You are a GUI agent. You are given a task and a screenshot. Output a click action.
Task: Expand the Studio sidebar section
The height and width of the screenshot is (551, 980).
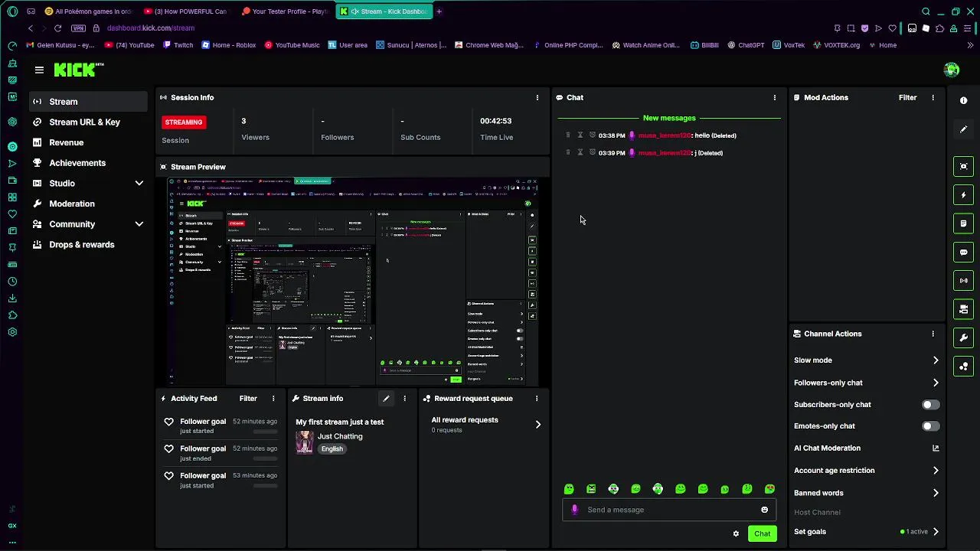(139, 184)
